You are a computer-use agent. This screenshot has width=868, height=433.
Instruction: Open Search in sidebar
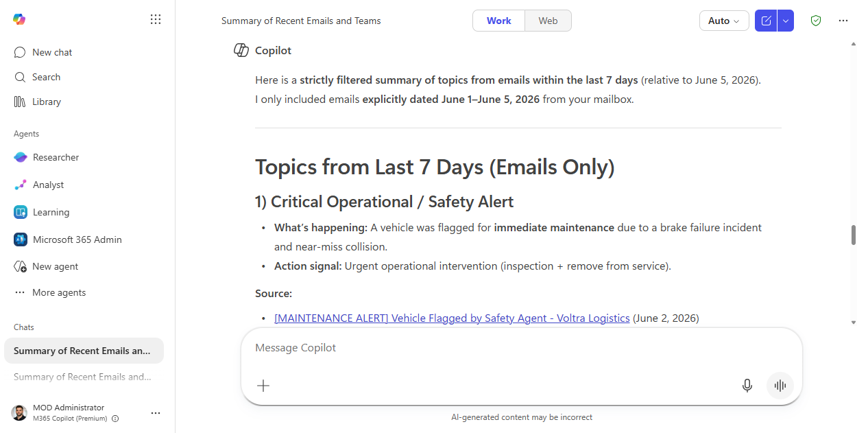pyautogui.click(x=46, y=77)
